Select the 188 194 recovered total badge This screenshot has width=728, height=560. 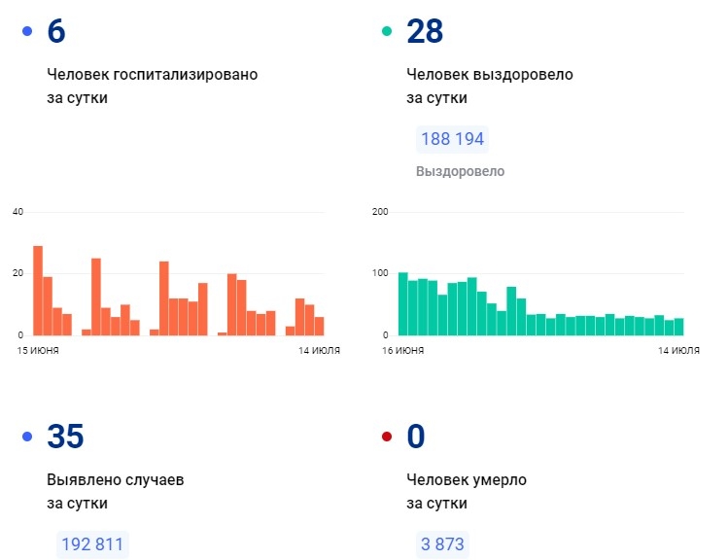(x=452, y=139)
